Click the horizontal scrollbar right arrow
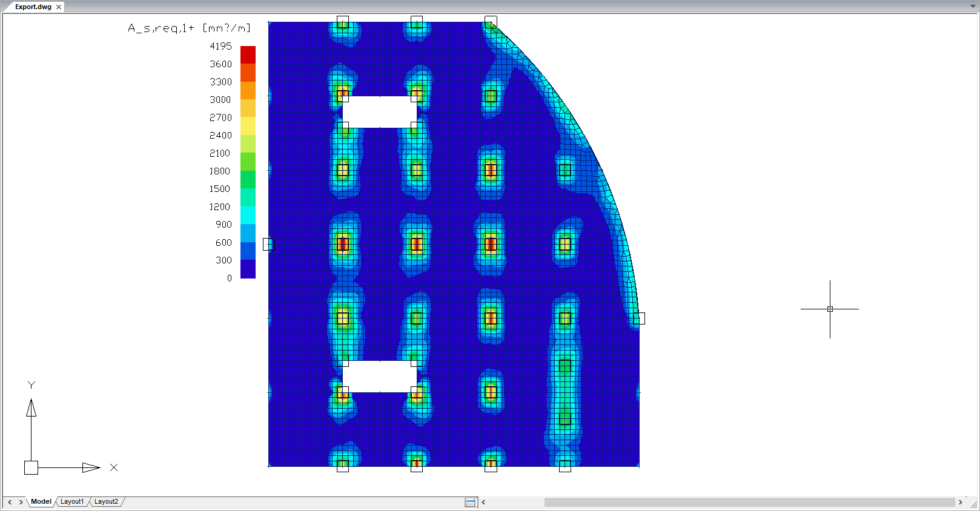 click(x=960, y=502)
